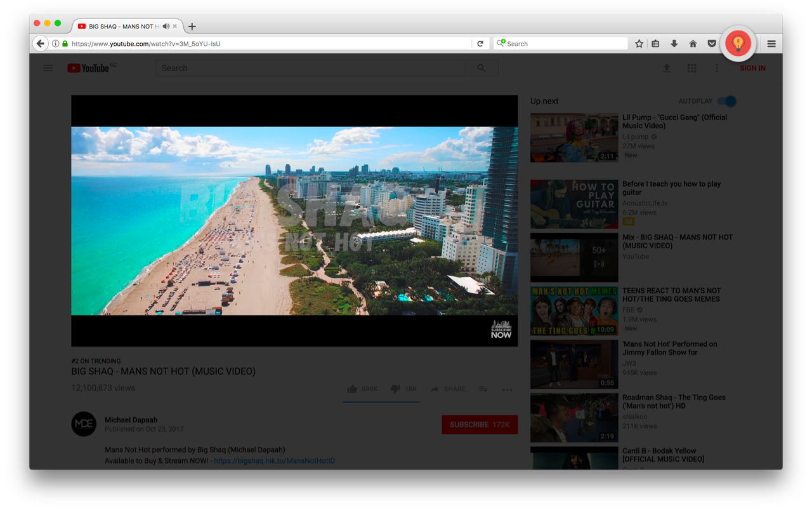Open the Lil Pump Gucci Gang thumbnail

click(574, 138)
